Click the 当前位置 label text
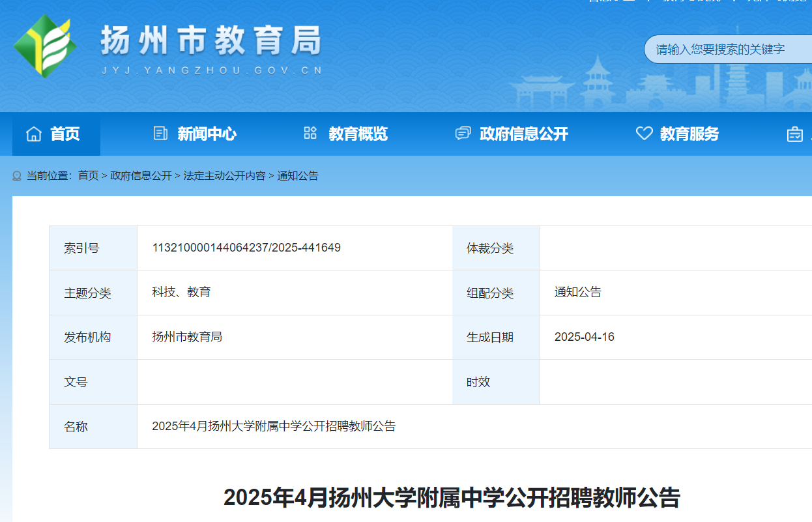 pos(49,176)
